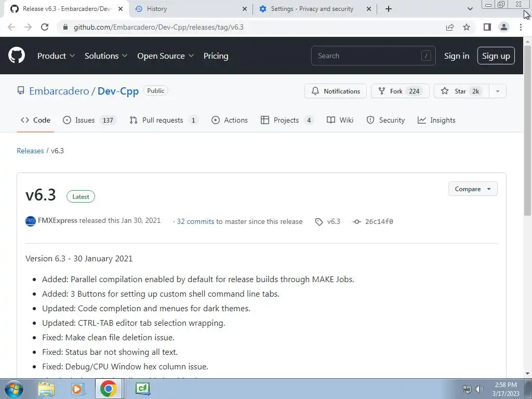Viewport: 532px width, 399px height.
Task: Close the History tab
Action: click(x=244, y=9)
